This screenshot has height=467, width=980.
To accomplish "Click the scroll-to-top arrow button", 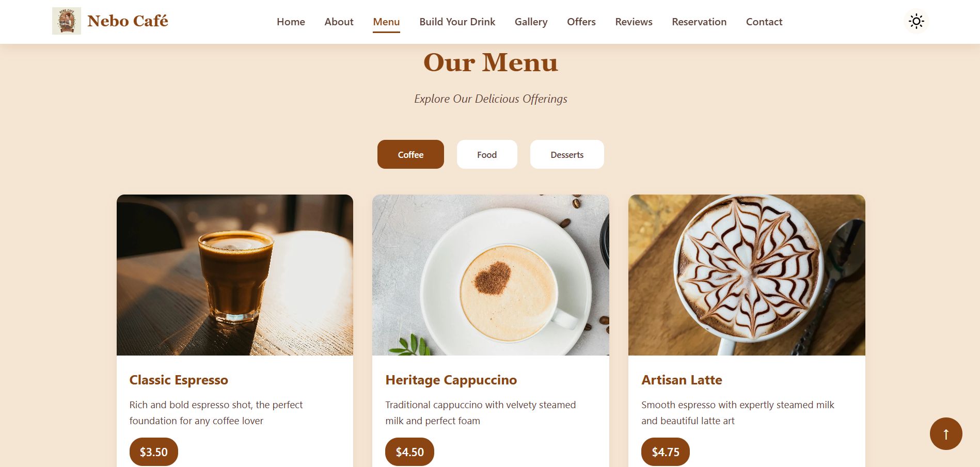I will click(946, 433).
